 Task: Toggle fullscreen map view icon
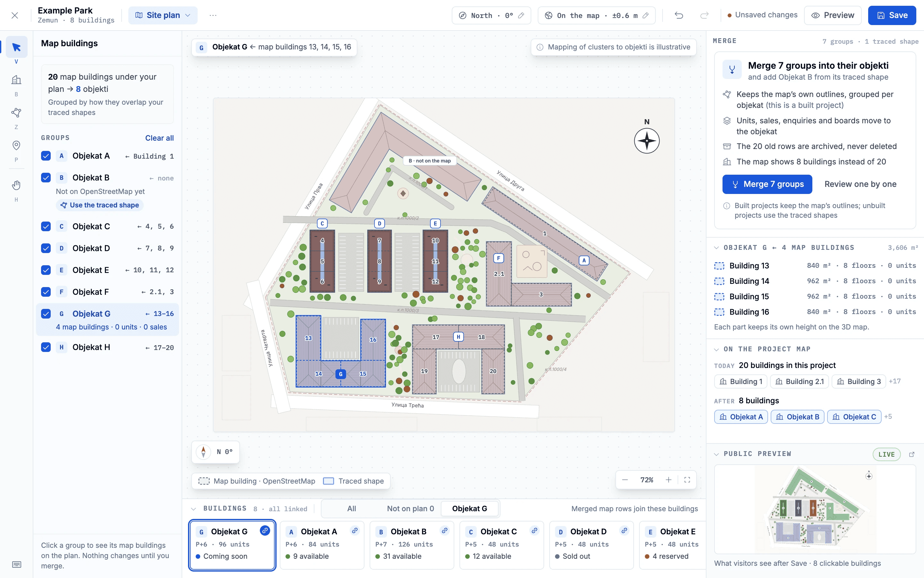click(x=687, y=480)
